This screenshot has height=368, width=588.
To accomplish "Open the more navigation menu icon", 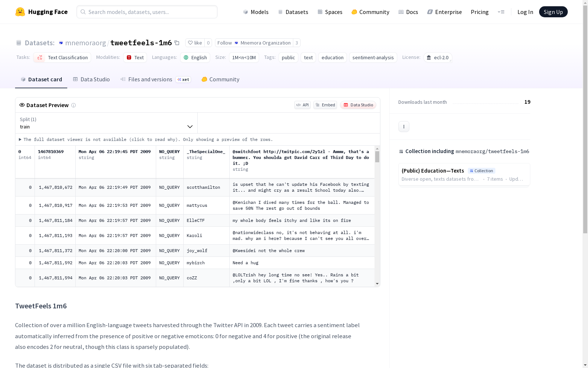I will 501,12.
